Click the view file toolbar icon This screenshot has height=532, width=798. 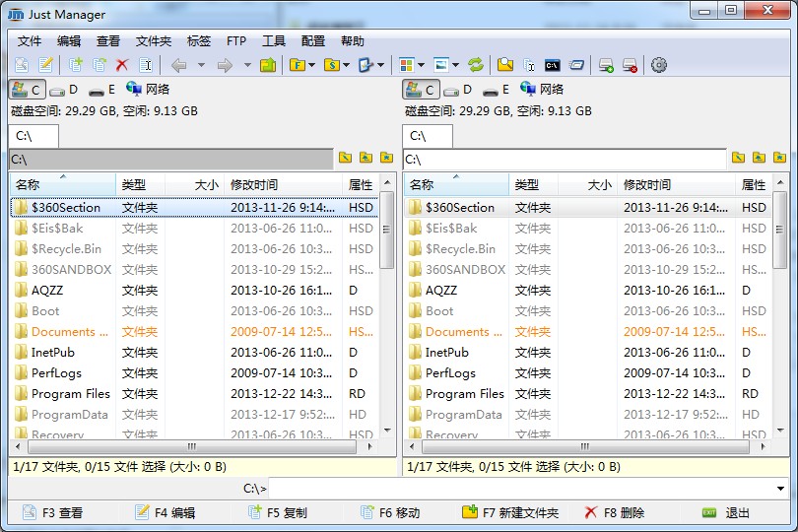click(x=22, y=65)
